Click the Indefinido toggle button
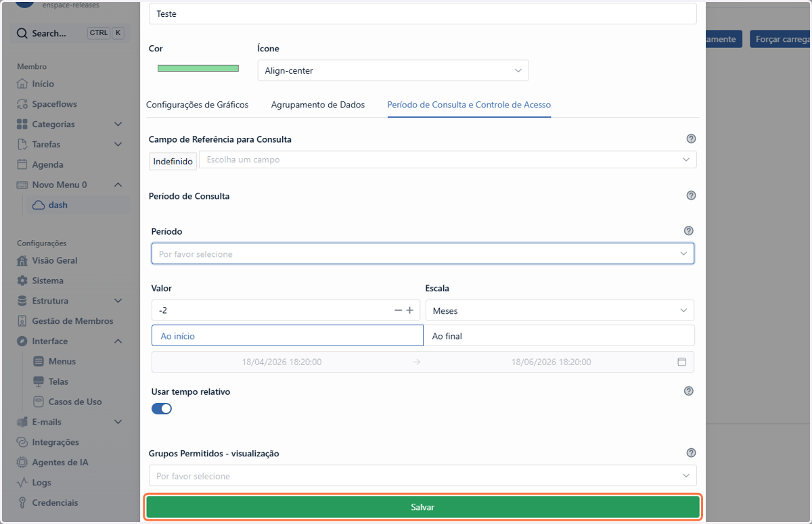Image resolution: width=812 pixels, height=524 pixels. point(173,161)
